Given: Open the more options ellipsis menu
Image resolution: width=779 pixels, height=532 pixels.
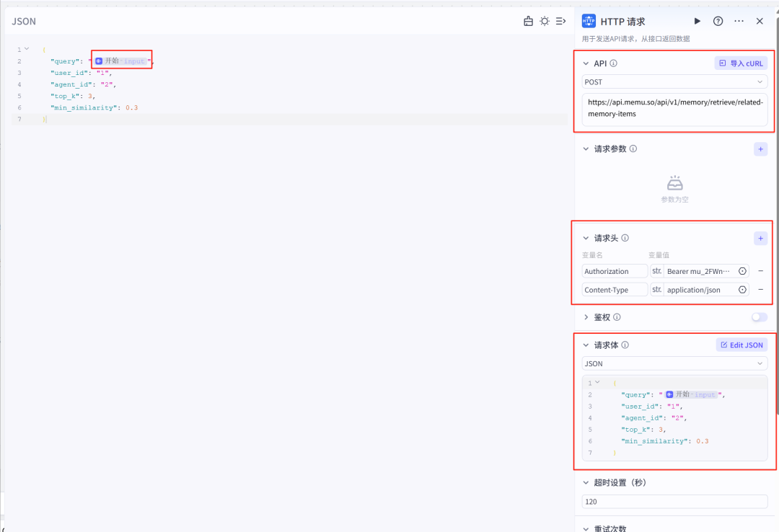Looking at the screenshot, I should tap(739, 21).
